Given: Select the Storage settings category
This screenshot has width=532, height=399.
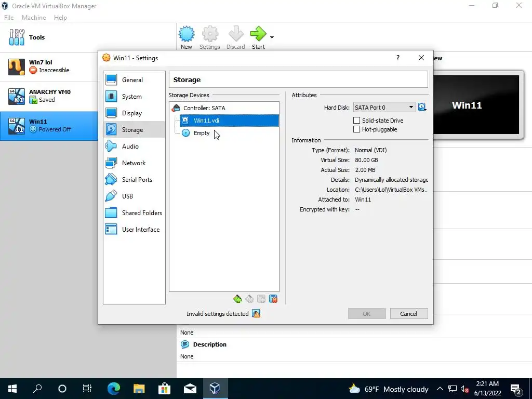Looking at the screenshot, I should [134, 129].
